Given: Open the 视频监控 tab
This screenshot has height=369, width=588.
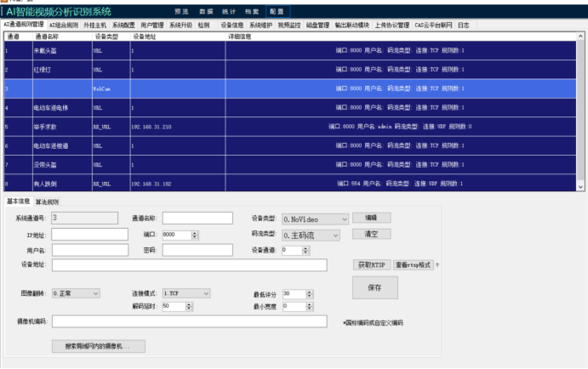Looking at the screenshot, I should 289,26.
